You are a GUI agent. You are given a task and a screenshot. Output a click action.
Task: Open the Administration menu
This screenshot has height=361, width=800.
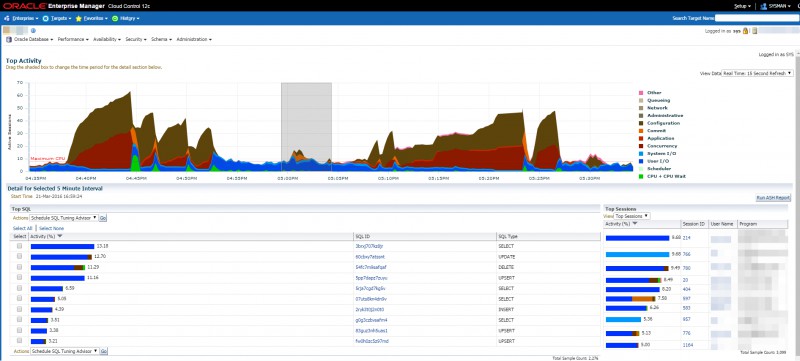click(x=194, y=39)
